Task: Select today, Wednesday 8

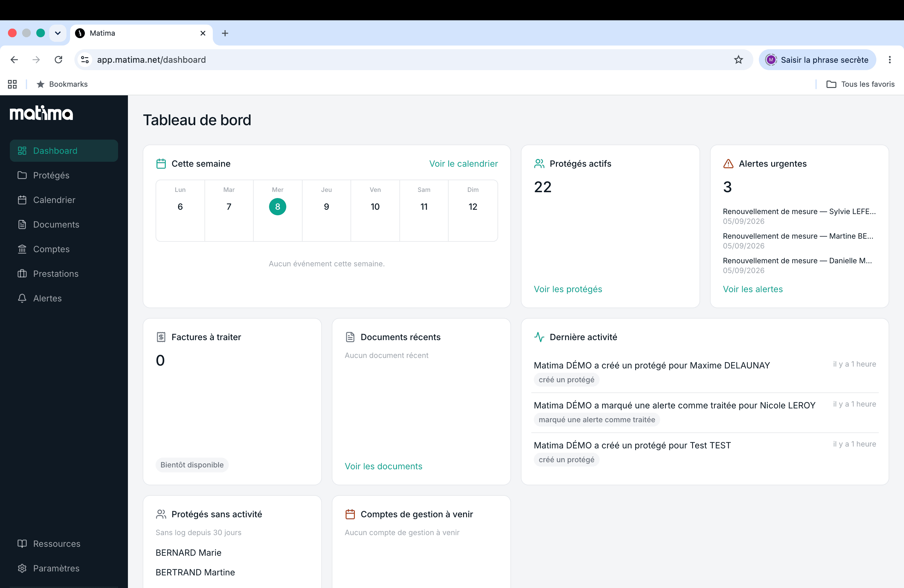Action: pos(278,207)
